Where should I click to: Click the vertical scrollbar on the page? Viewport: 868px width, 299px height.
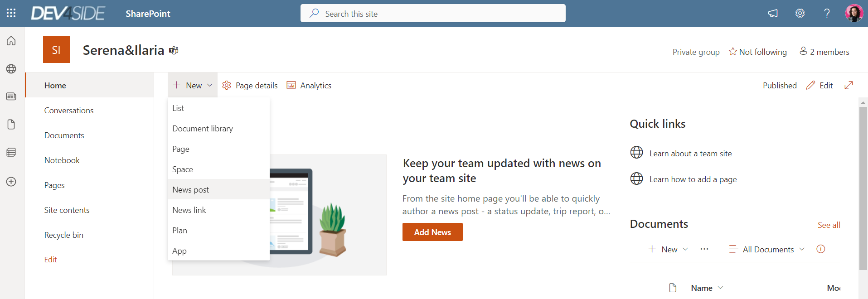click(x=863, y=190)
